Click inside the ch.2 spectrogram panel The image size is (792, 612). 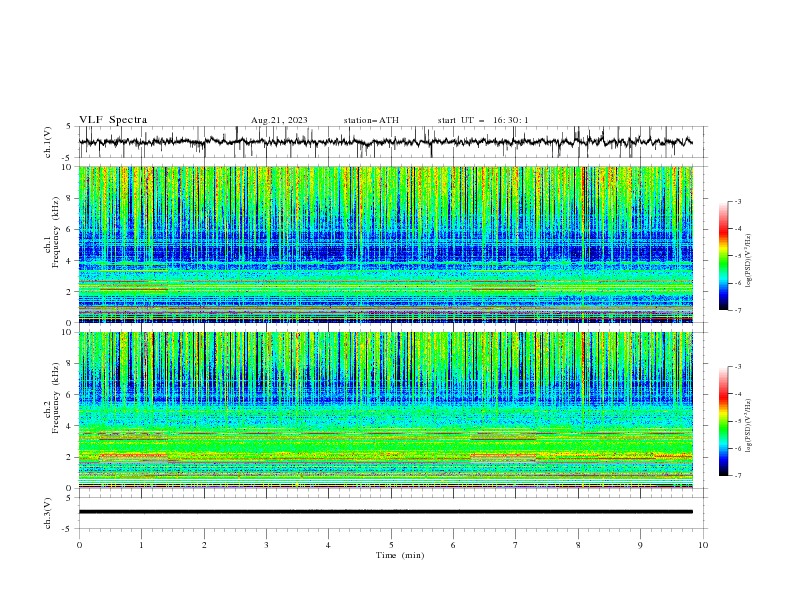click(x=386, y=410)
